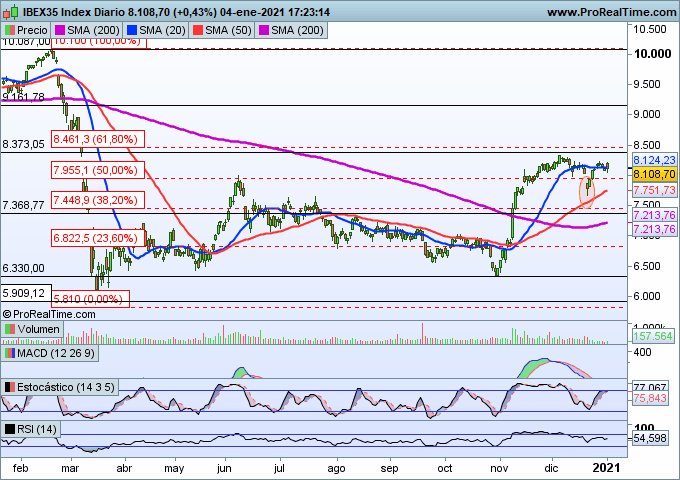Click the 5.909,12 horizontal level label
680x480 pixels.
[26, 293]
